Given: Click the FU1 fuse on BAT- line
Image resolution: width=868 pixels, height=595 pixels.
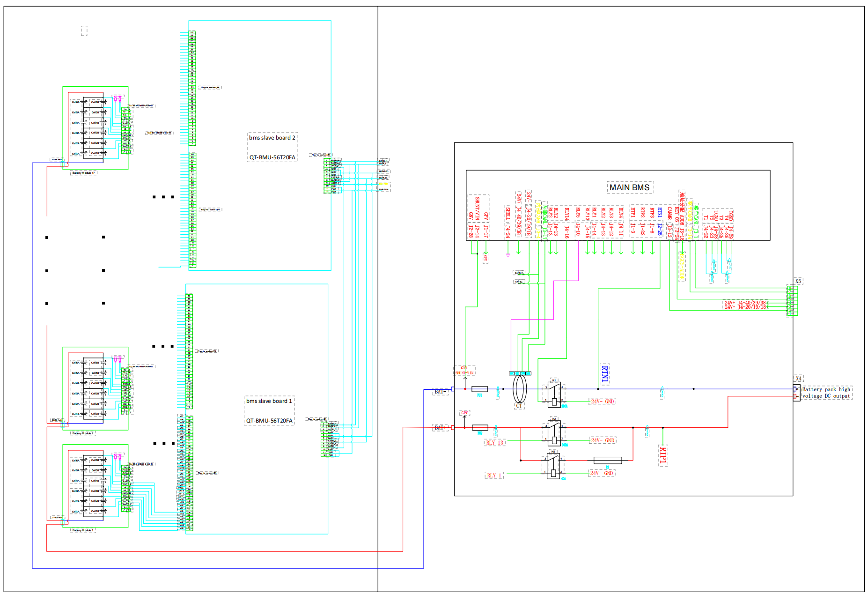Looking at the screenshot, I should tap(479, 389).
